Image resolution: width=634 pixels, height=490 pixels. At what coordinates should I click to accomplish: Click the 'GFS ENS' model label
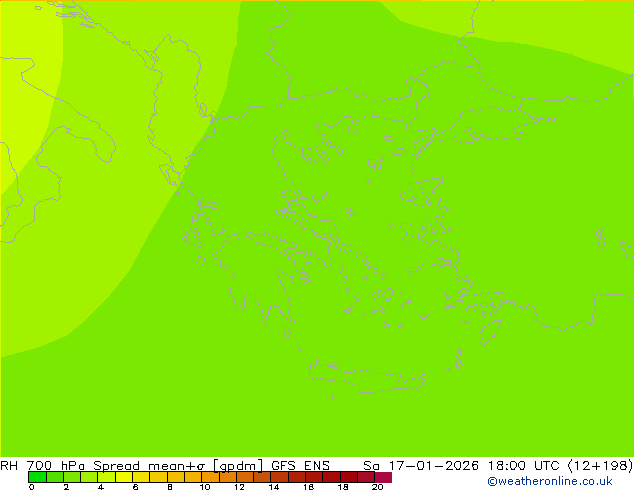pyautogui.click(x=300, y=465)
